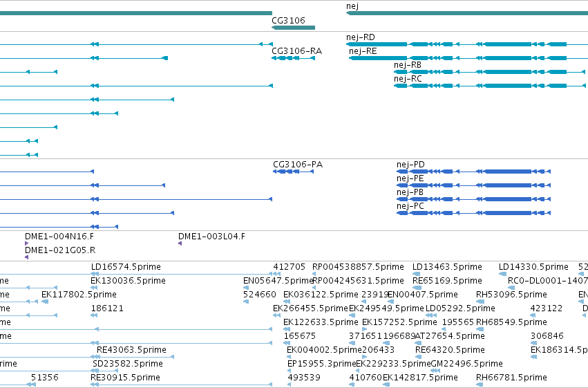Click the 51356 EST label
Image resolution: width=588 pixels, height=388 pixels.
click(x=45, y=378)
